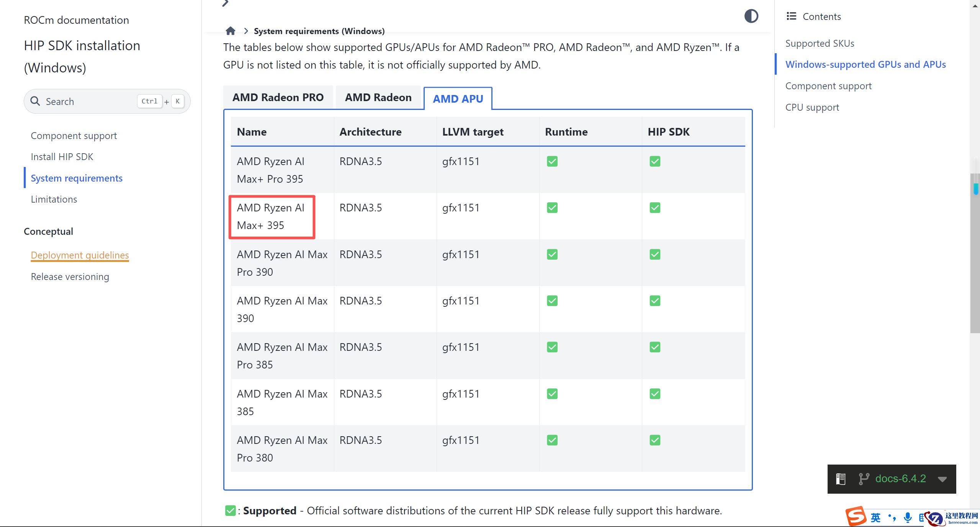Click the Contents list icon
This screenshot has width=980, height=527.
pyautogui.click(x=791, y=16)
